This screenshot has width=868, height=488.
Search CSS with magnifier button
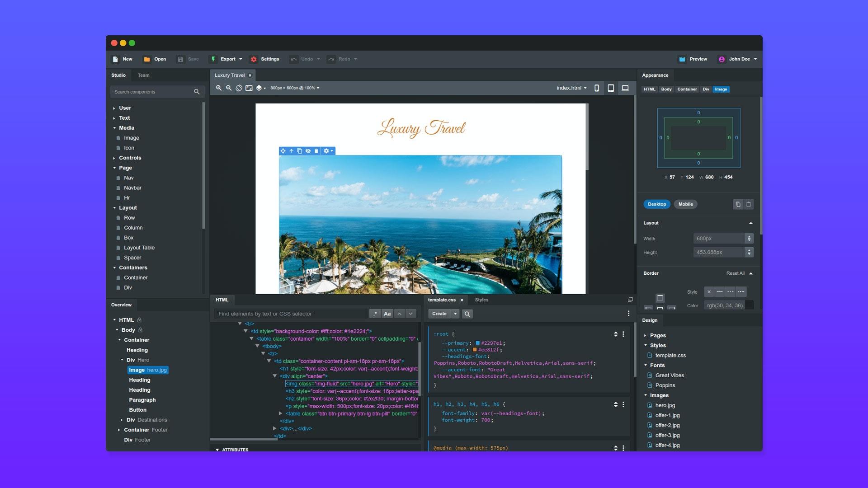coord(467,314)
